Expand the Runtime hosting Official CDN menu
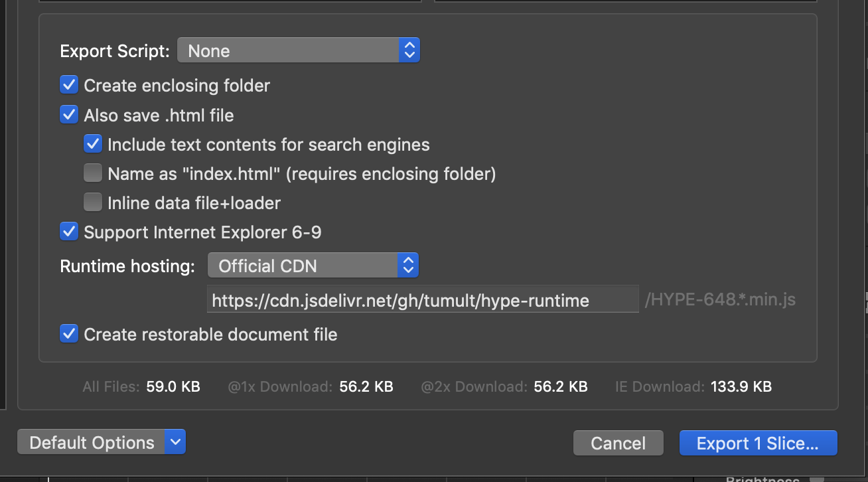The width and height of the screenshot is (868, 482). [313, 266]
